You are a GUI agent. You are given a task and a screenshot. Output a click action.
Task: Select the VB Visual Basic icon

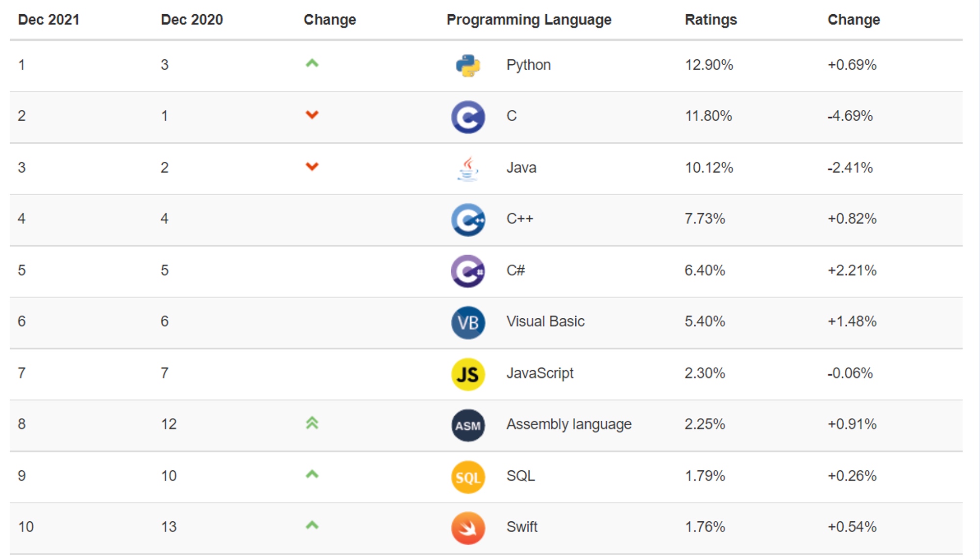click(x=468, y=323)
